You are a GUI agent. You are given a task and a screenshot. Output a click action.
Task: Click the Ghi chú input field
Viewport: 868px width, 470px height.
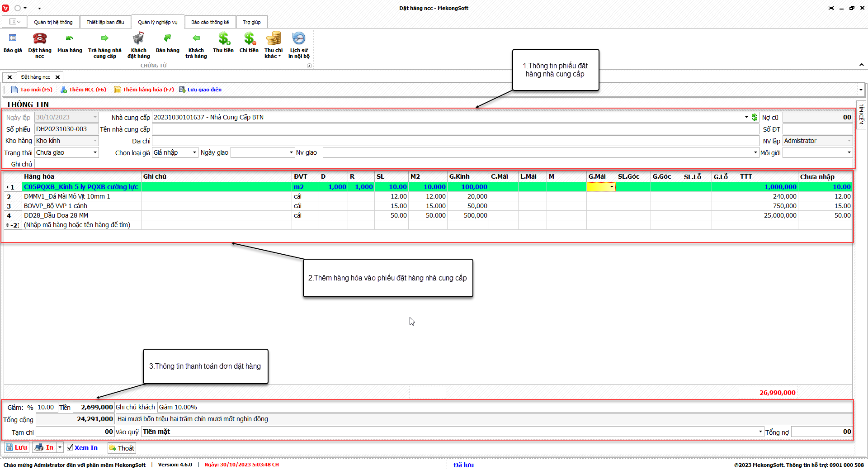tap(443, 164)
